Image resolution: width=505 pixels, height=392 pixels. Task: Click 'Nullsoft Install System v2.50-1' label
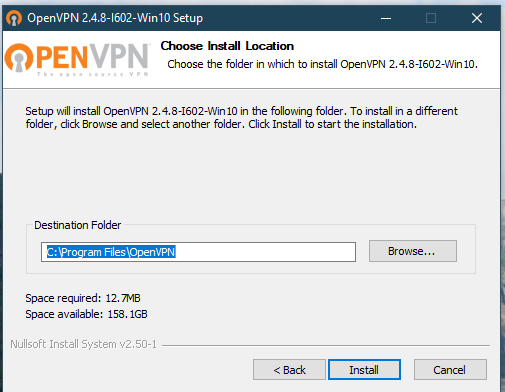click(83, 344)
